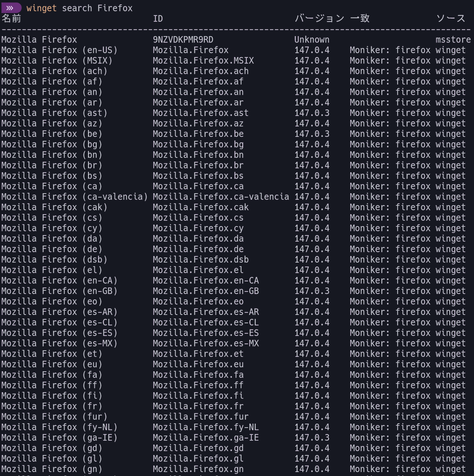This screenshot has height=476, width=474.
Task: Select 'Mozilla Firefox (bs)' name
Action: coord(52,176)
